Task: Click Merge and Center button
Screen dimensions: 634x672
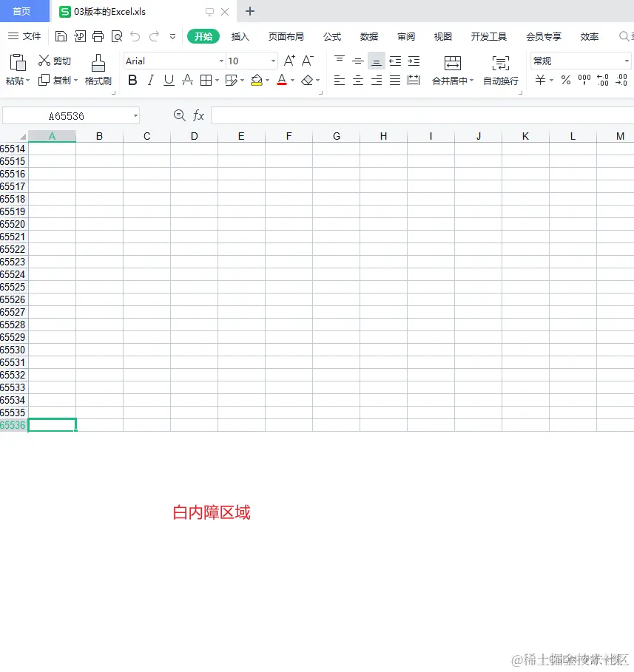Action: 453,70
